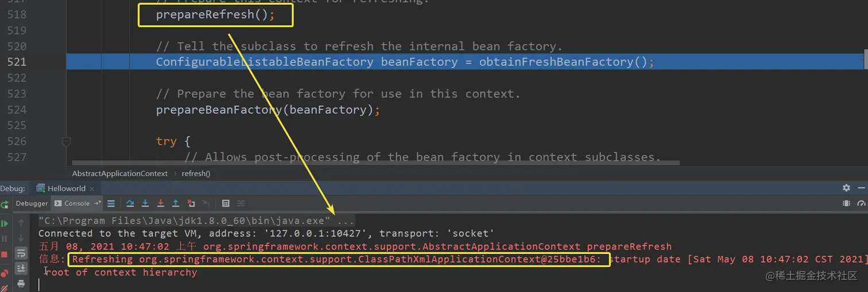
Task: Collapse the try block fold marker
Action: click(67, 141)
